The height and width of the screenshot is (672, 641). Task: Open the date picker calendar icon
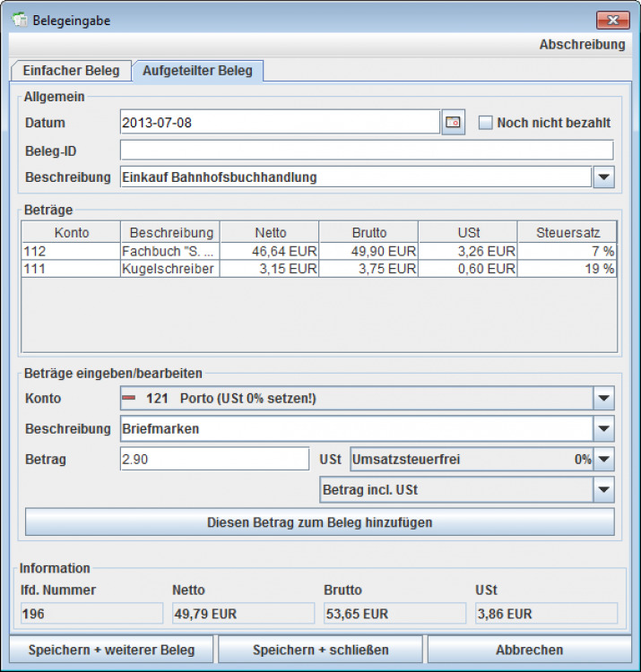tap(454, 123)
